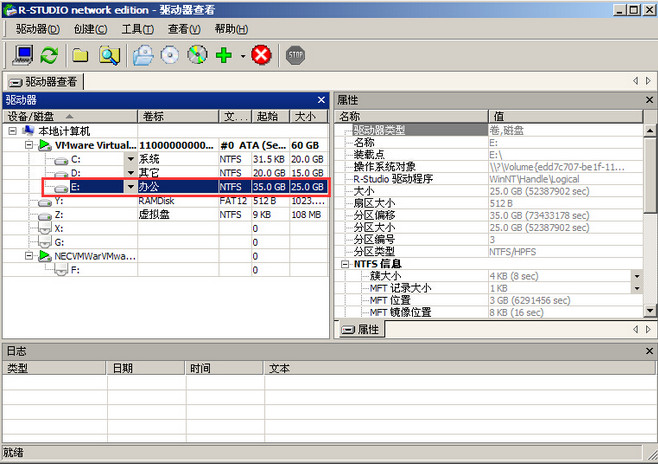
Task: Open dropdown arrow next to green plus
Action: click(243, 56)
